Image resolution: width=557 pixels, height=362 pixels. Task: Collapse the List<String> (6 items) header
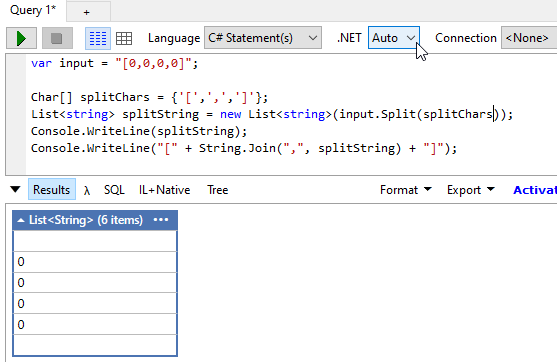21,220
